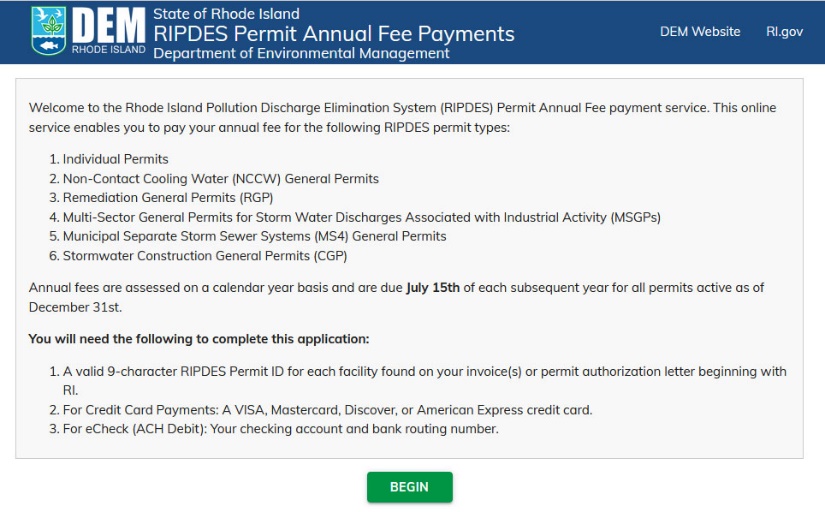Image resolution: width=825 pixels, height=512 pixels.
Task: Click the RIPDES Permit Annual Fee Payments title
Action: (333, 33)
